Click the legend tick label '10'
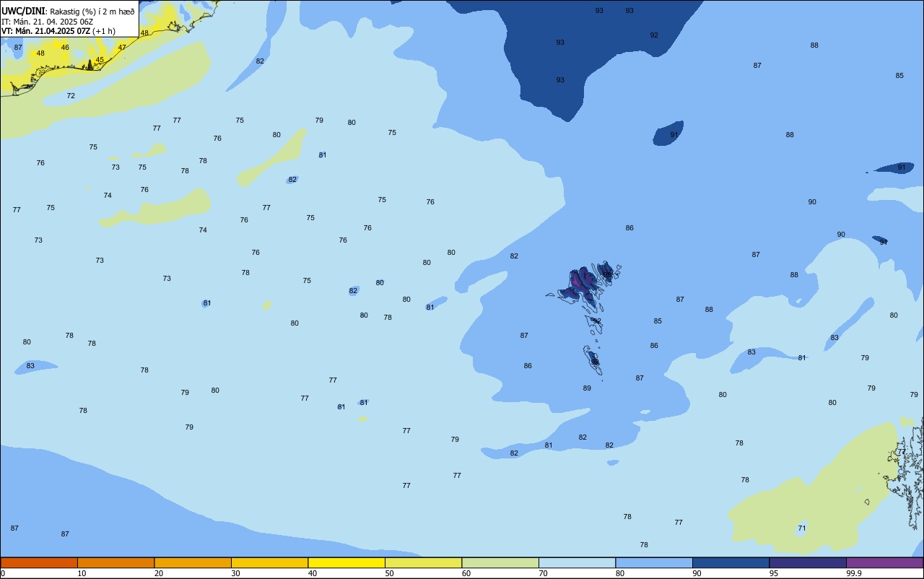Viewport: 924px width, 579px height. click(82, 573)
